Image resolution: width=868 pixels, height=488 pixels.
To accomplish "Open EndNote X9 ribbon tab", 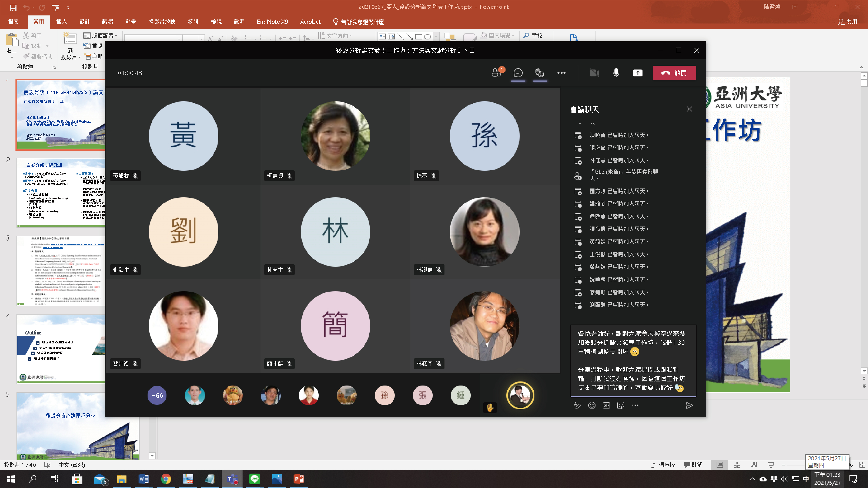I will pos(272,22).
